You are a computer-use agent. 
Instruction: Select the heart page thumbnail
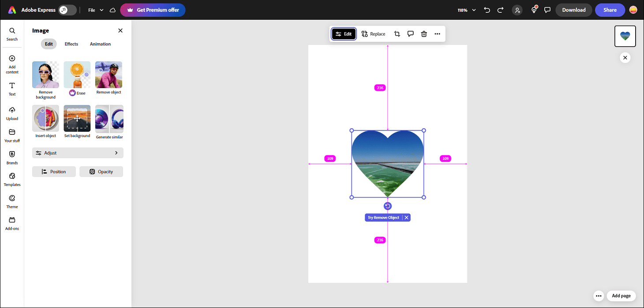coord(625,36)
